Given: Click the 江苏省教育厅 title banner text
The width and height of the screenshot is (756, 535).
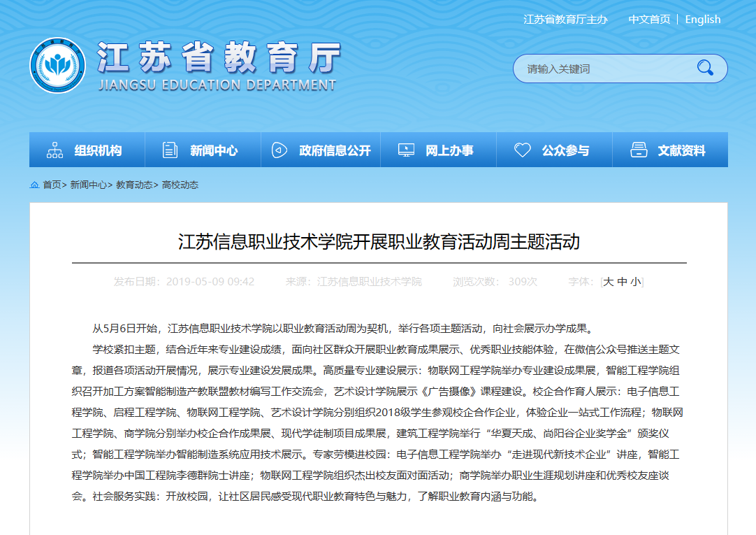Looking at the screenshot, I should click(x=219, y=57).
